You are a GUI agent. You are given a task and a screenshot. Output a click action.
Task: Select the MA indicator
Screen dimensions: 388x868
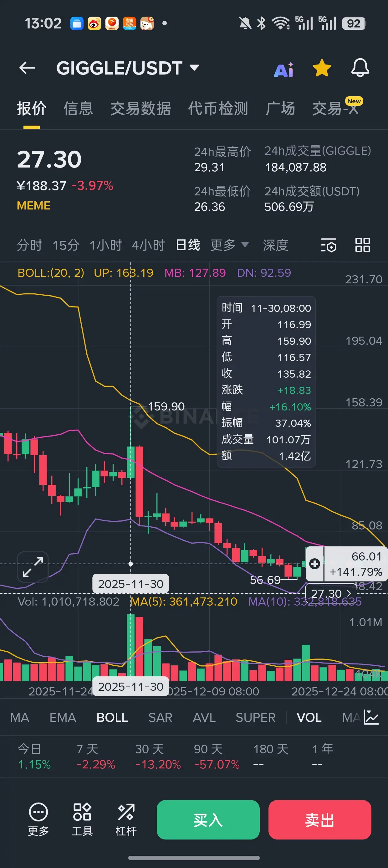pos(19,717)
